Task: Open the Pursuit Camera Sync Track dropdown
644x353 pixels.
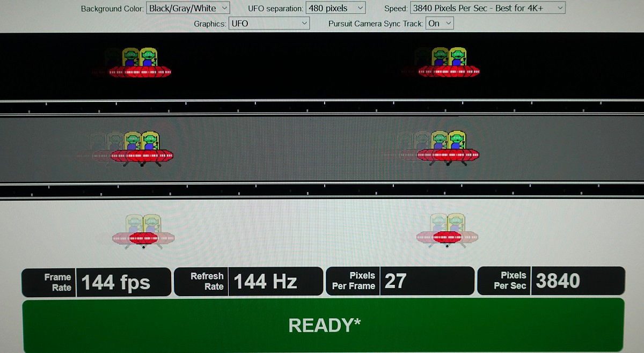Action: click(440, 24)
